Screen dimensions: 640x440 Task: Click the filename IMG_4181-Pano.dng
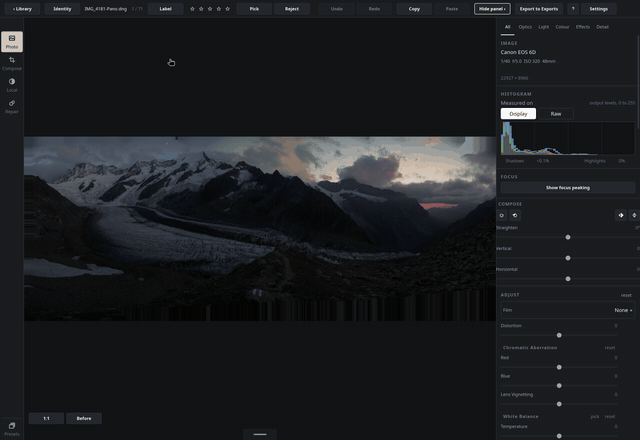pyautogui.click(x=106, y=9)
